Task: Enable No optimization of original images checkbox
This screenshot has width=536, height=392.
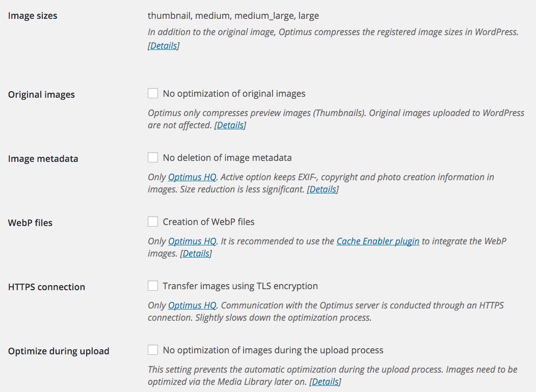Action: tap(153, 93)
